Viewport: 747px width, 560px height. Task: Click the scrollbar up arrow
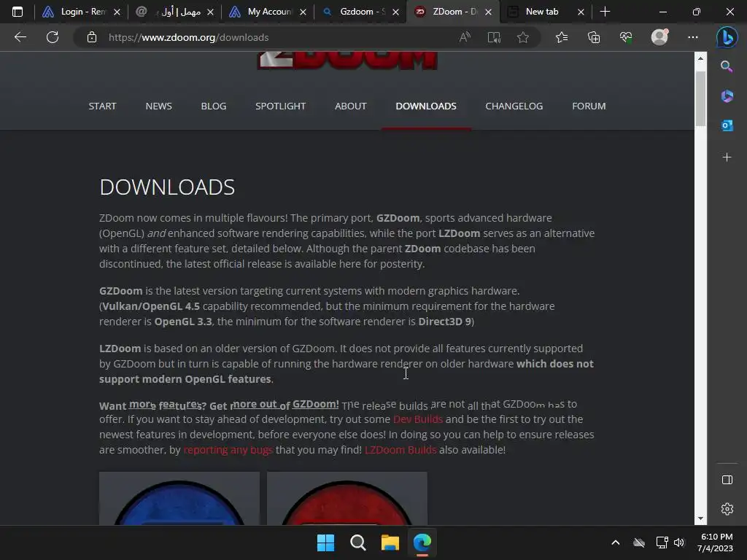pyautogui.click(x=700, y=58)
